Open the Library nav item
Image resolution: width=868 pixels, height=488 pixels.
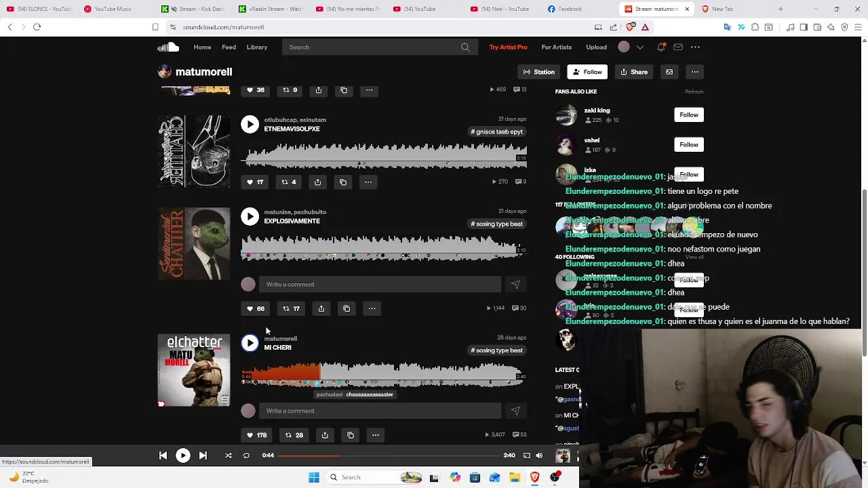(x=257, y=47)
